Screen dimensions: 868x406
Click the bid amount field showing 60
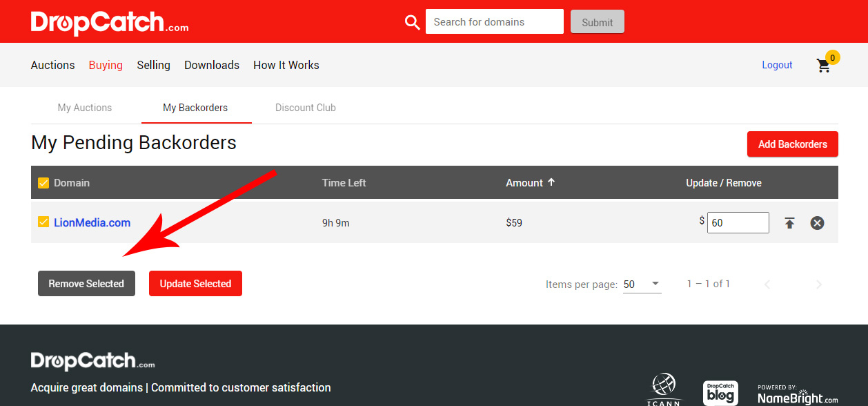click(x=738, y=223)
